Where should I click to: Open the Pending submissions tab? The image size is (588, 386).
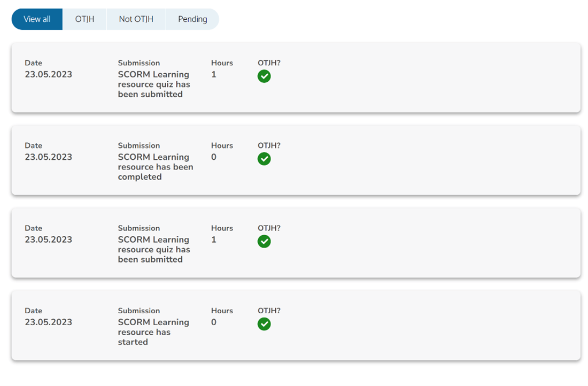coord(192,19)
